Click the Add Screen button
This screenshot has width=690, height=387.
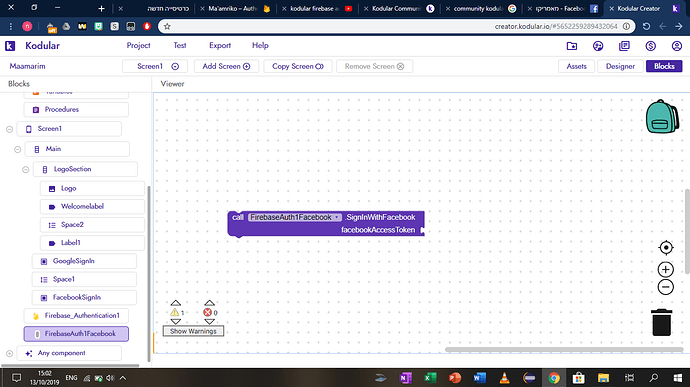[226, 66]
